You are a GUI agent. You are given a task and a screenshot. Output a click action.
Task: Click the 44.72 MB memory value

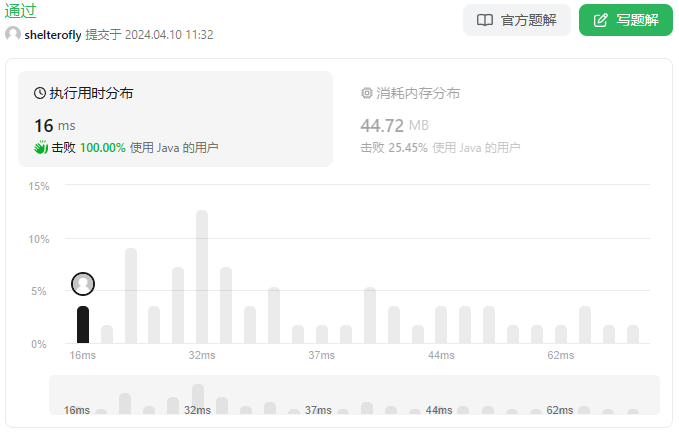click(x=394, y=126)
